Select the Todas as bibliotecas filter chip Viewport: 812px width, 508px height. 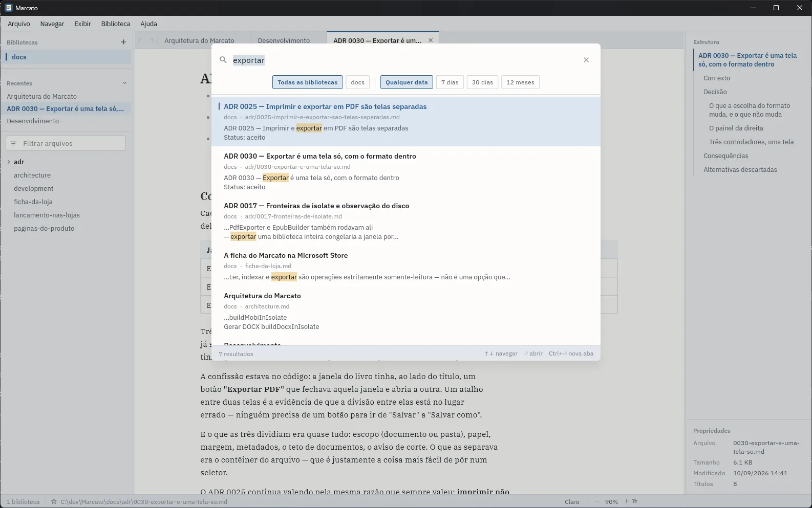[x=307, y=82]
